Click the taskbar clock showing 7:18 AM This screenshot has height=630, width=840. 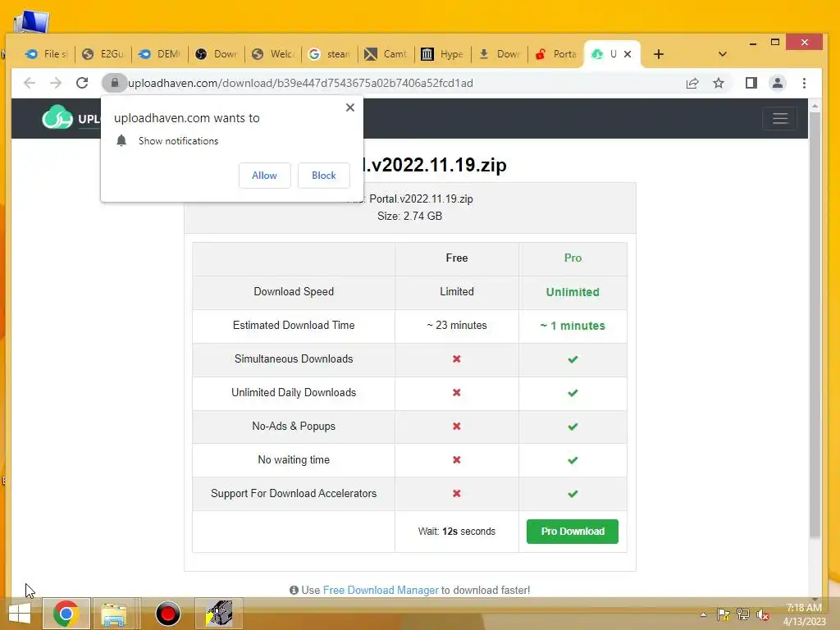click(x=804, y=614)
